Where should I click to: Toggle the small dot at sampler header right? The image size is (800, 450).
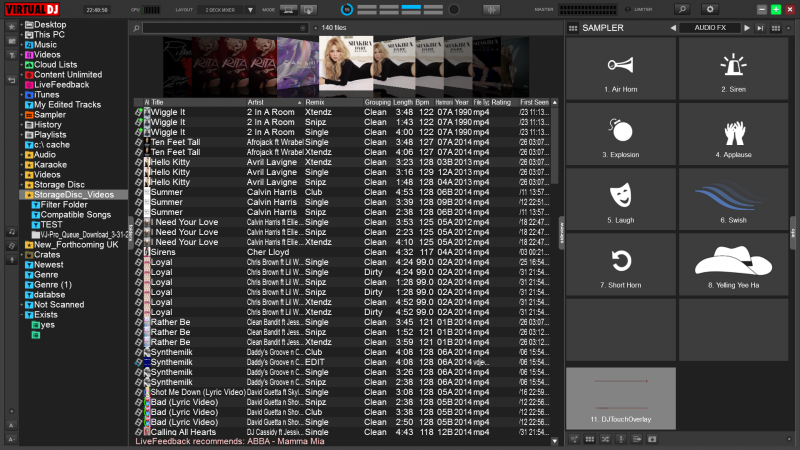point(789,29)
